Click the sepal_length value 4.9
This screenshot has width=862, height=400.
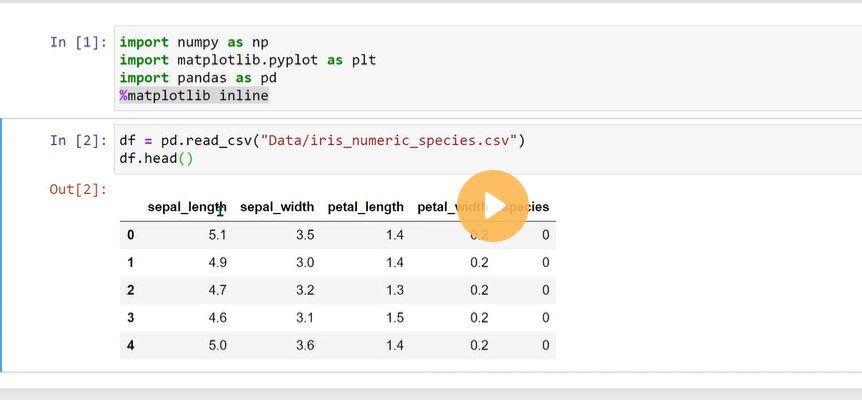[x=218, y=263]
